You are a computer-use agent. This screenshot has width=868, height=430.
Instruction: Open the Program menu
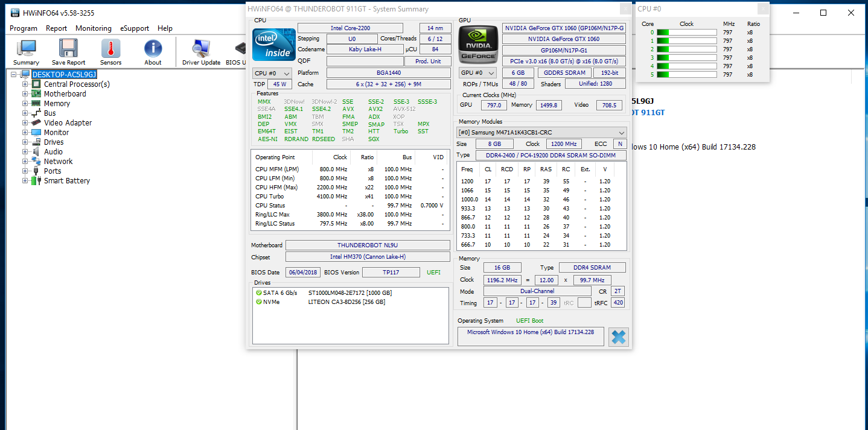[x=24, y=28]
